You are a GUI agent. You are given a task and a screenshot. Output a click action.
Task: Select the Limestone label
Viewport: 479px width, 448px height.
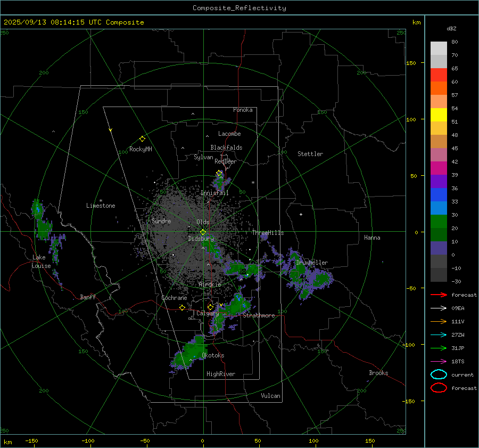coord(101,206)
